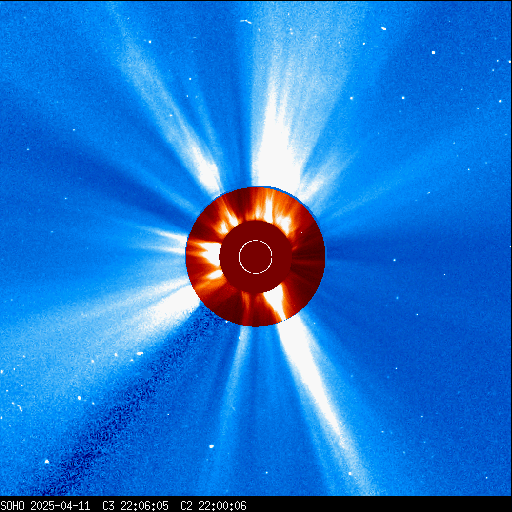Click the bright star at bottom center

click(x=211, y=446)
